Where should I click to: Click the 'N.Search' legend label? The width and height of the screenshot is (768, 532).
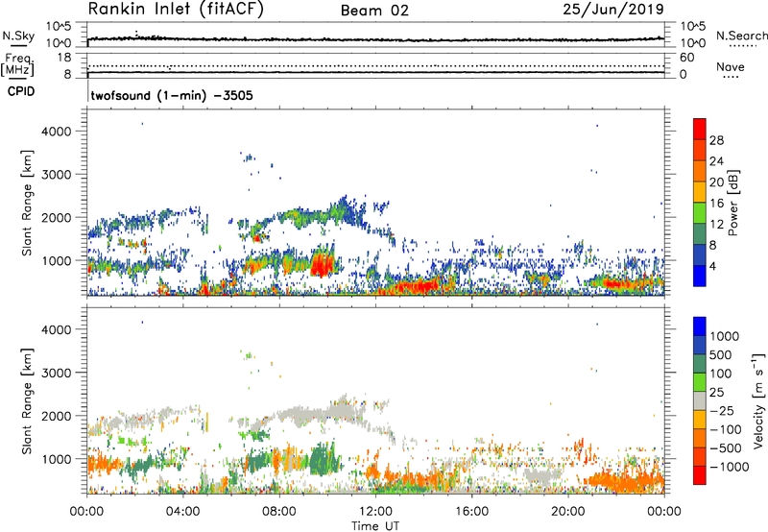[742, 36]
